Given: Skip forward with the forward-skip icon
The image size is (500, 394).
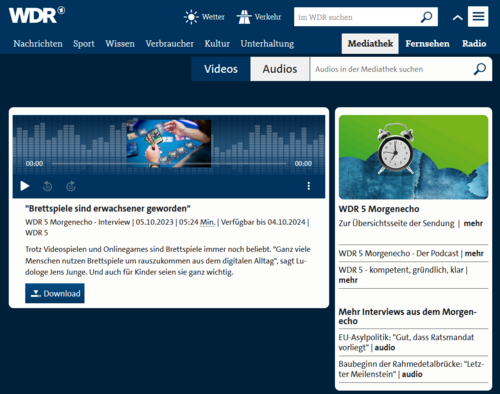Looking at the screenshot, I should pos(71,186).
